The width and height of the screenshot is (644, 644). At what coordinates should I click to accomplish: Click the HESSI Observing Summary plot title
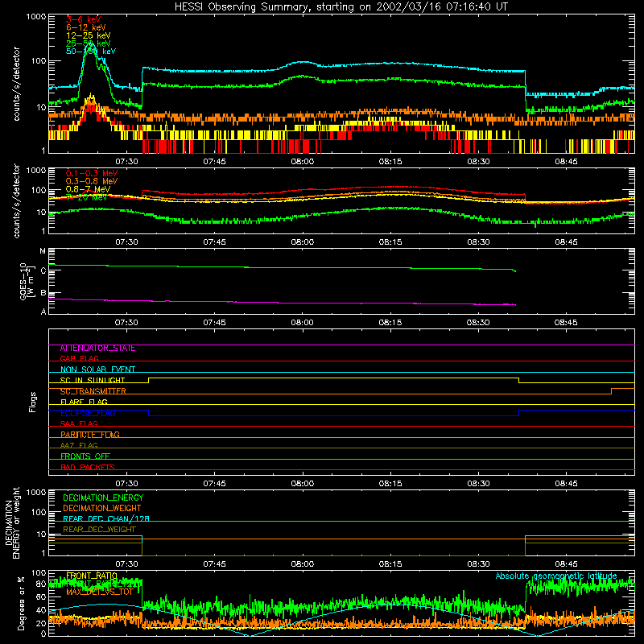[x=341, y=7]
